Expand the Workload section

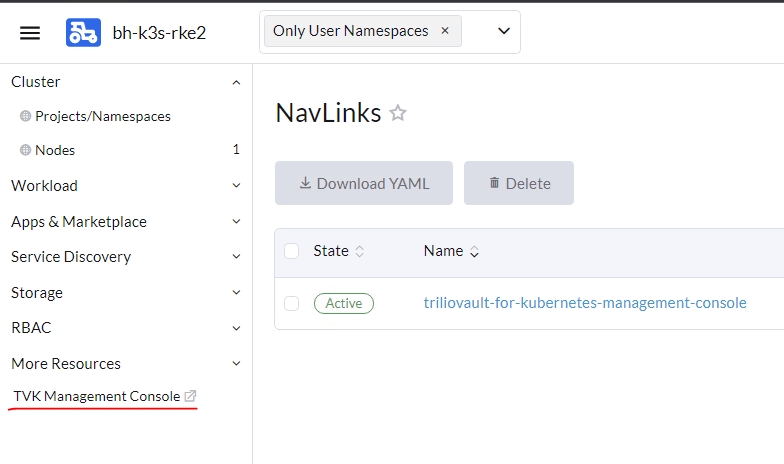[236, 186]
